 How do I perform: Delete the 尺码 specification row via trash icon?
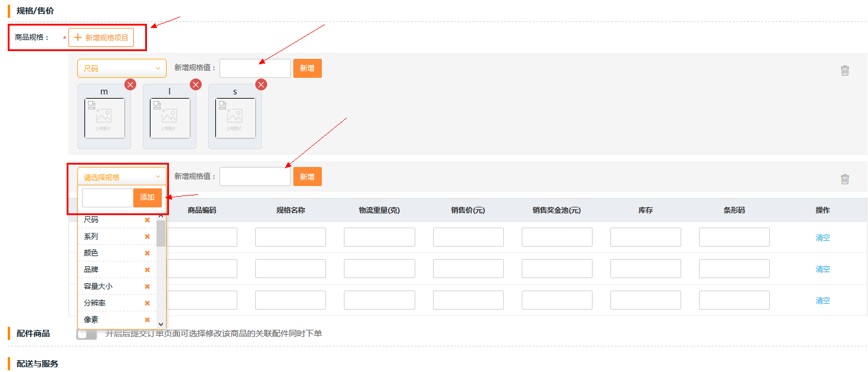pos(845,70)
